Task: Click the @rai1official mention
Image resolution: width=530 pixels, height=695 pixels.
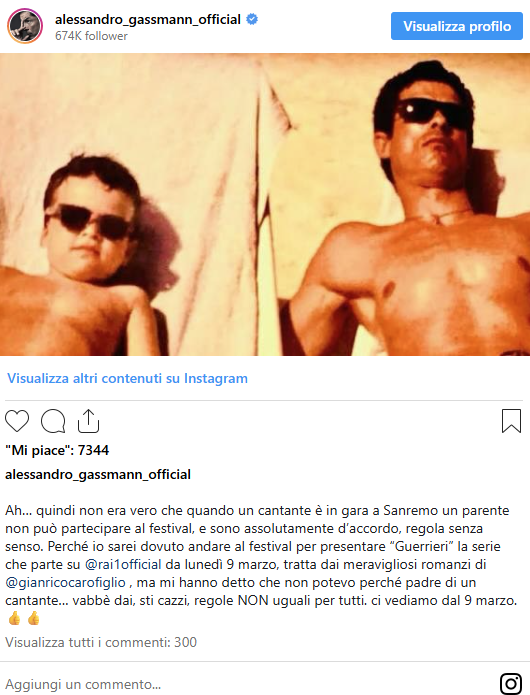Action: [123, 565]
